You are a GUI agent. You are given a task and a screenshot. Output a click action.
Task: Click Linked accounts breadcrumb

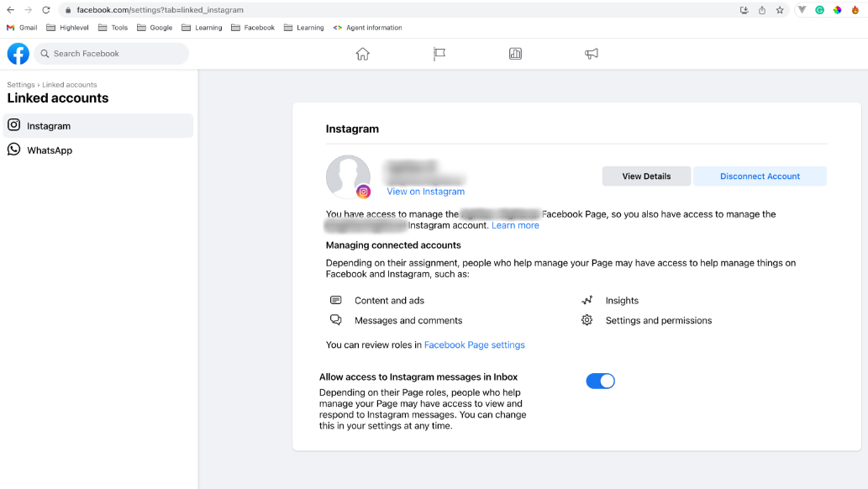tap(70, 85)
